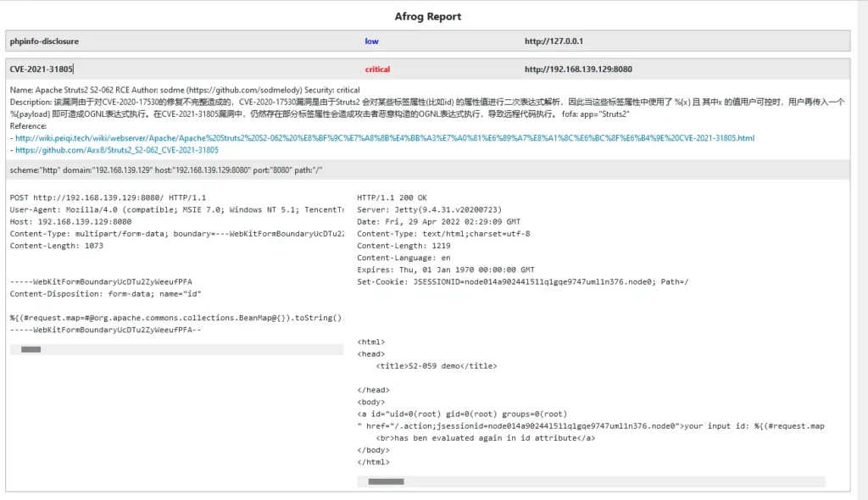Click the "POST http://192.168.139.129:8080/ HTTP/1.1" request line
The height and width of the screenshot is (500, 868).
108,197
